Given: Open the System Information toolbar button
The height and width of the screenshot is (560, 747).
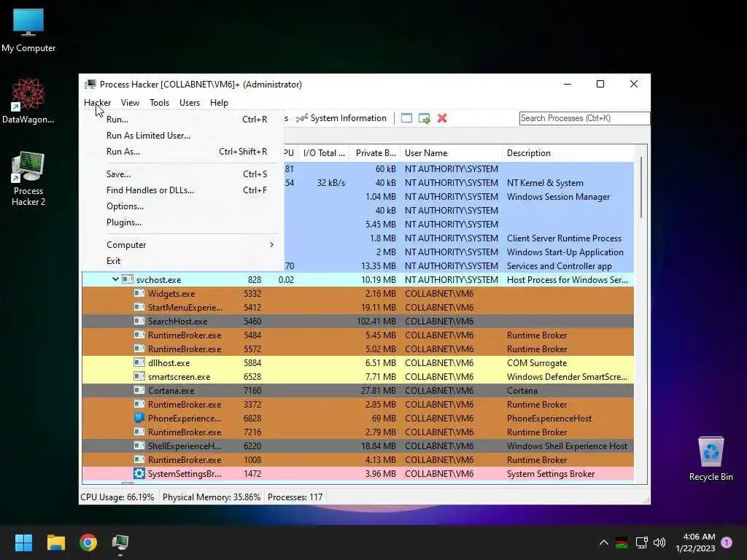Looking at the screenshot, I should 341,118.
